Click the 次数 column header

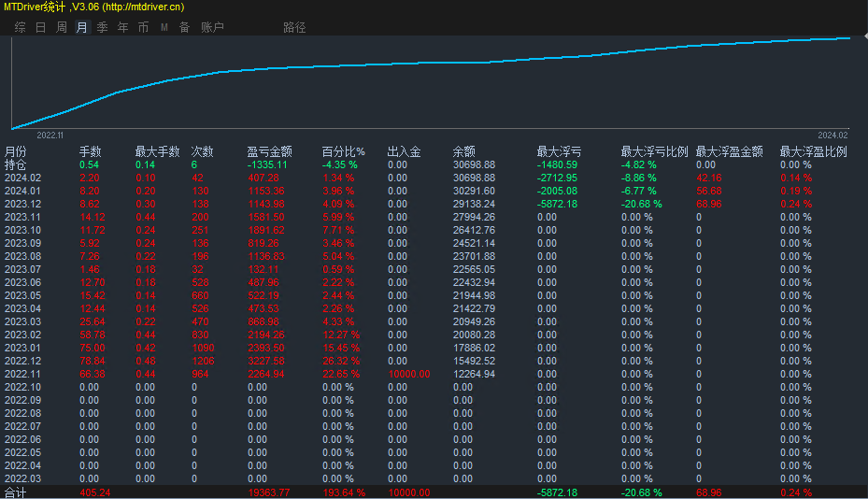coord(202,151)
